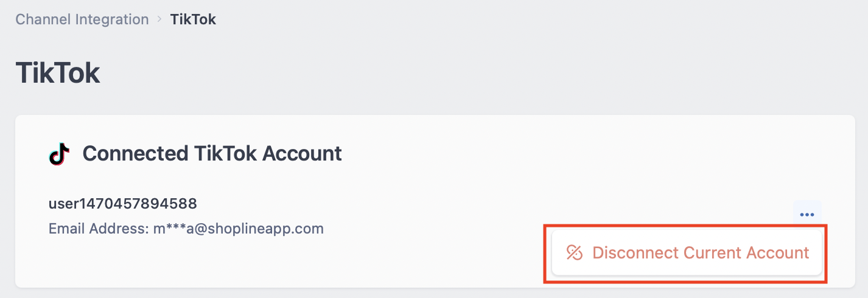Click the gray page background below the card
868x298 pixels.
coord(426,293)
